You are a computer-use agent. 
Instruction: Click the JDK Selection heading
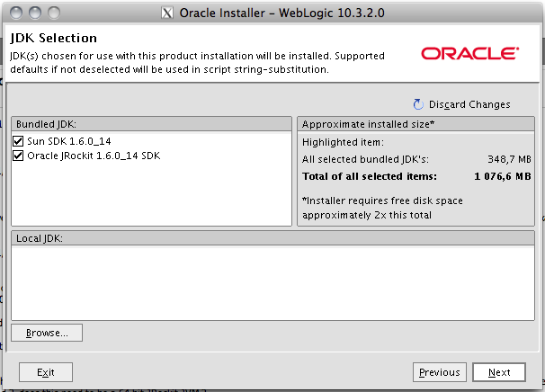coord(54,38)
